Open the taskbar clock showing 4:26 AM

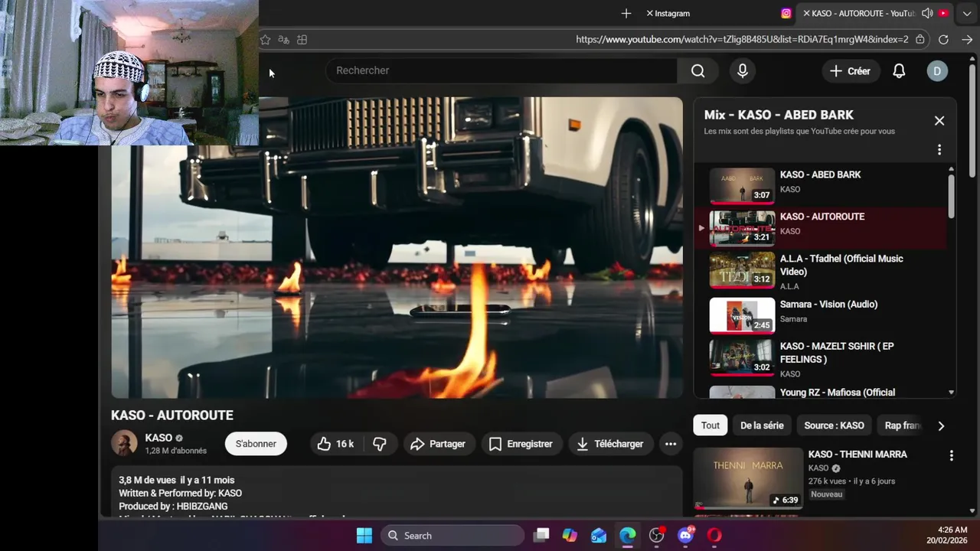click(946, 535)
